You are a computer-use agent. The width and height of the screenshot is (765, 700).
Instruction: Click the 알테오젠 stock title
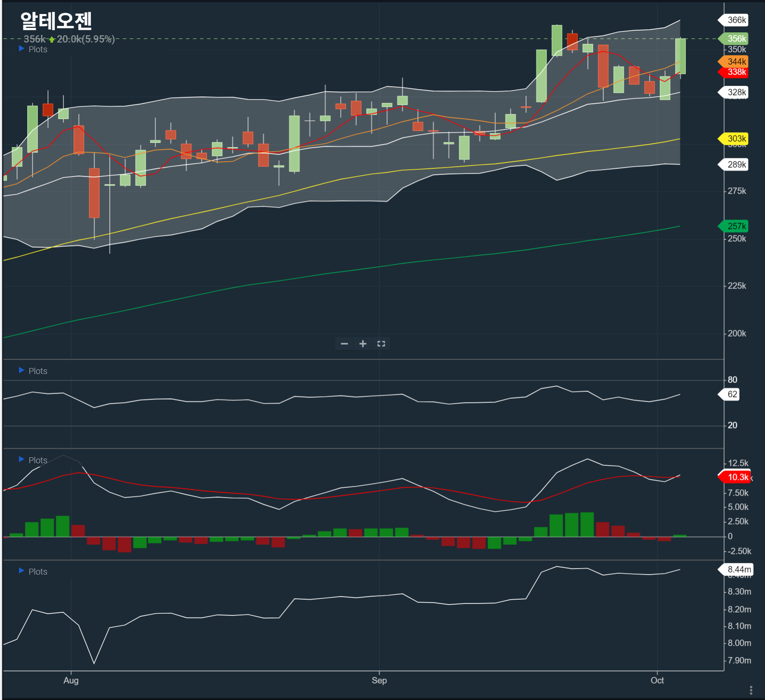click(56, 20)
